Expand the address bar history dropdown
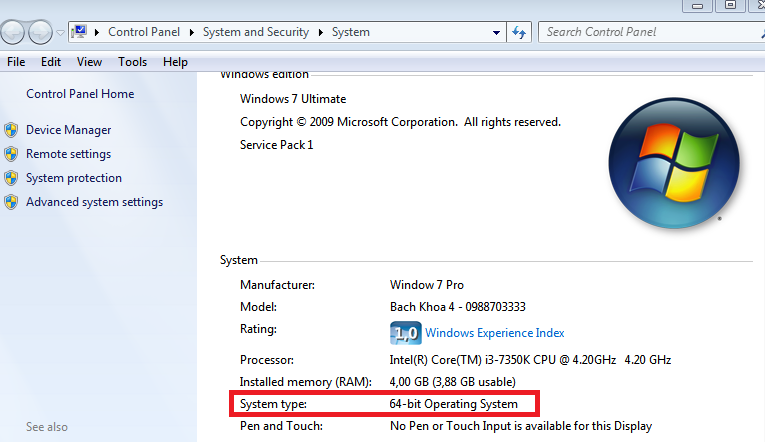Image resolution: width=765 pixels, height=442 pixels. pyautogui.click(x=496, y=32)
